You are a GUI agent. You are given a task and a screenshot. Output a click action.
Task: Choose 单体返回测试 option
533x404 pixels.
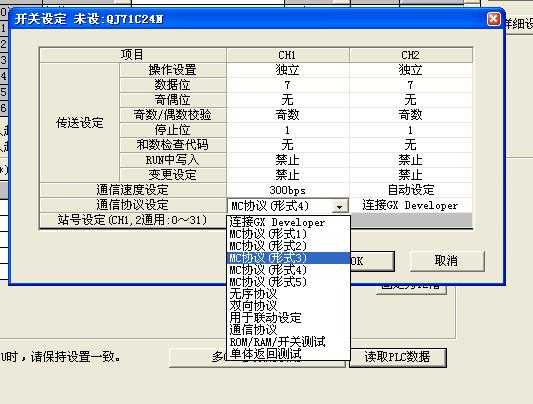[x=288, y=354]
